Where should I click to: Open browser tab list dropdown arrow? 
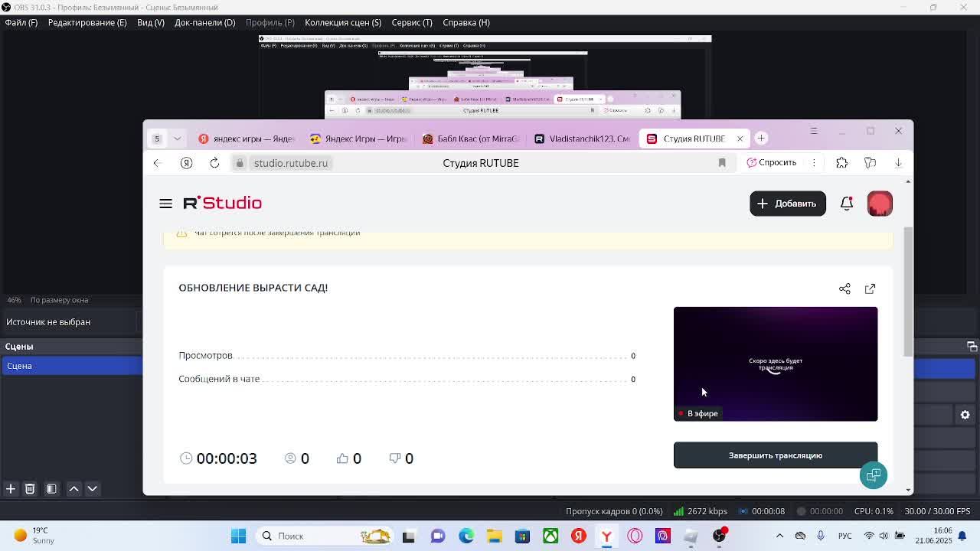coord(177,139)
